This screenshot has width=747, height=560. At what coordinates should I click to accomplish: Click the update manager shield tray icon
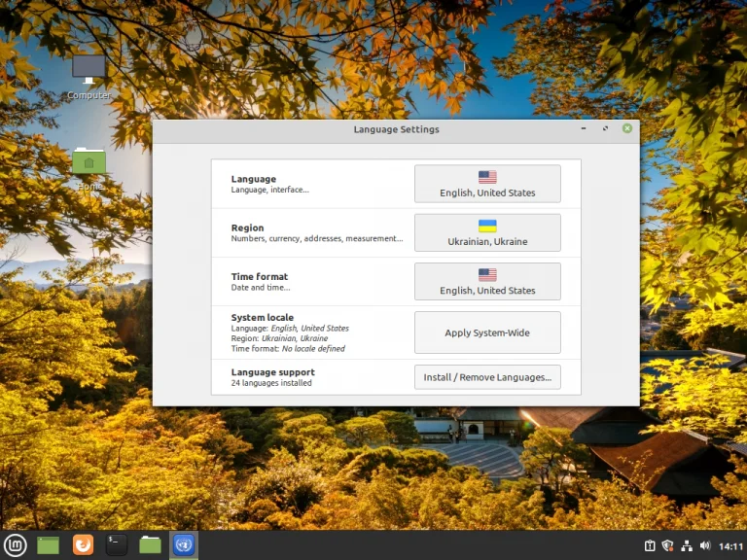[668, 546]
